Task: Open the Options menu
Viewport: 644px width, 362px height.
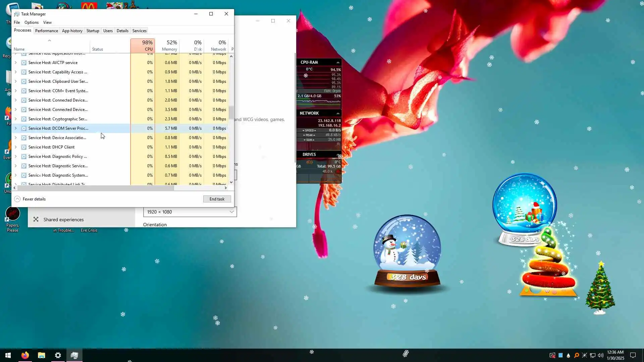Action: (x=32, y=22)
